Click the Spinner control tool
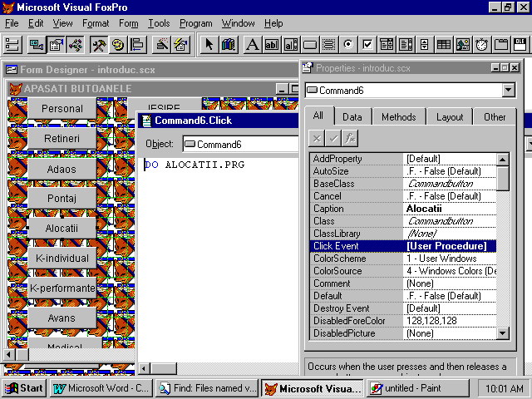 click(x=425, y=44)
